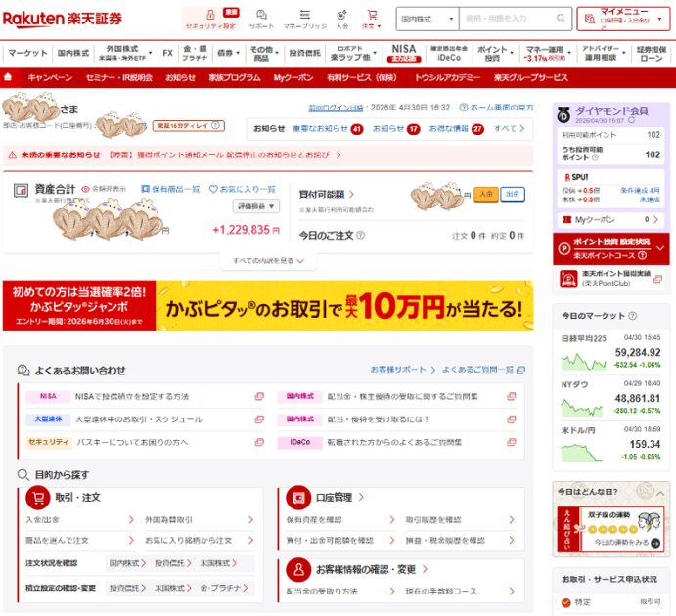676x616 pixels.
Task: Open the 評価損益 dropdown
Action: coord(256,206)
